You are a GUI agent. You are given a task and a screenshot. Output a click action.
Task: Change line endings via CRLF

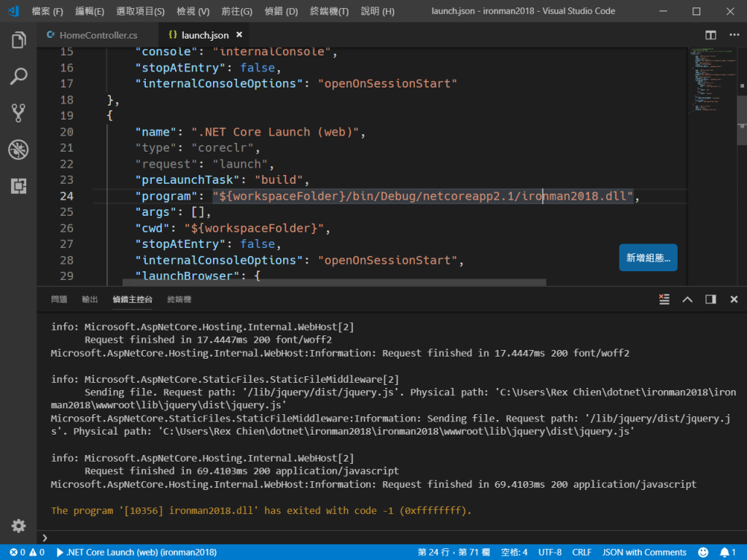click(581, 553)
